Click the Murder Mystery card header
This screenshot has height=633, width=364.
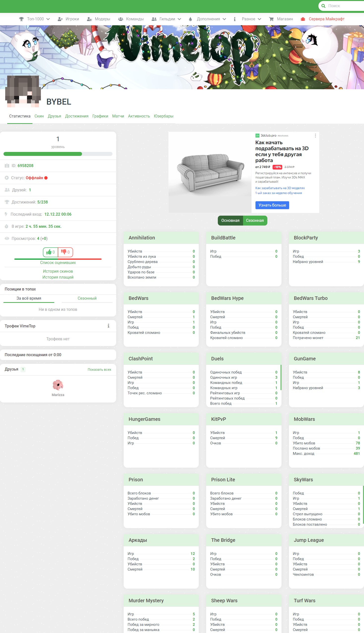point(161,601)
